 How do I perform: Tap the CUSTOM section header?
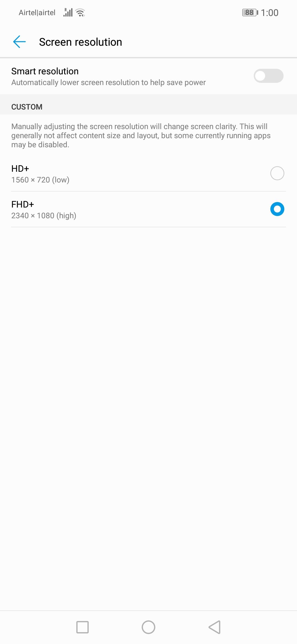click(27, 107)
